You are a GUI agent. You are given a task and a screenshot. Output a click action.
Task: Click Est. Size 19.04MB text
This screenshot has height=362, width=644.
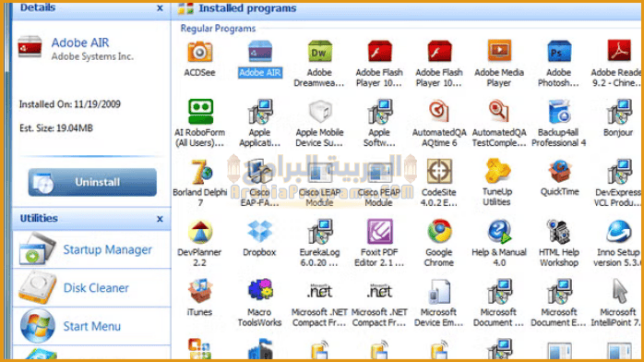pyautogui.click(x=56, y=128)
